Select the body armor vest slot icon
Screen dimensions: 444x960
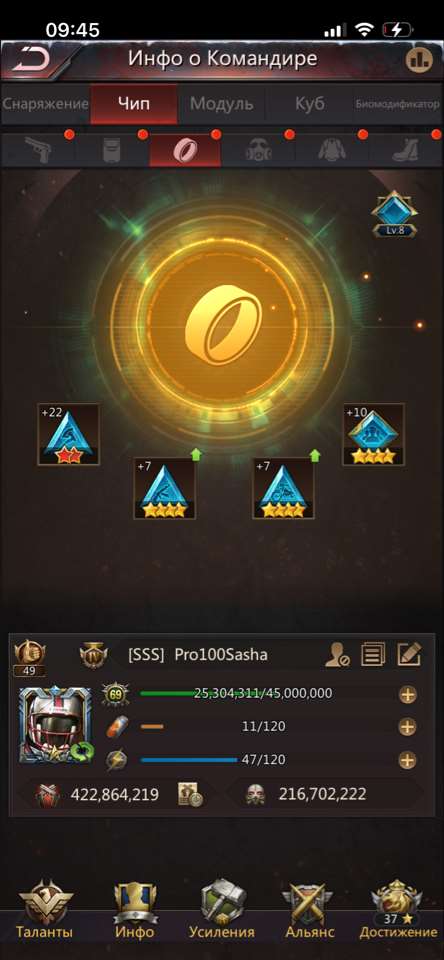(111, 150)
